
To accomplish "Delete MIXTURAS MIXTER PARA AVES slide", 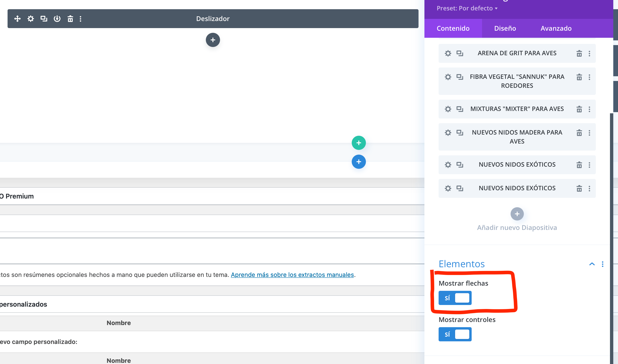I will [579, 109].
